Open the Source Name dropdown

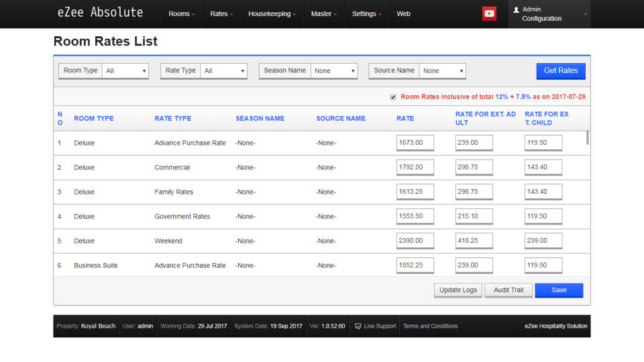(x=443, y=71)
